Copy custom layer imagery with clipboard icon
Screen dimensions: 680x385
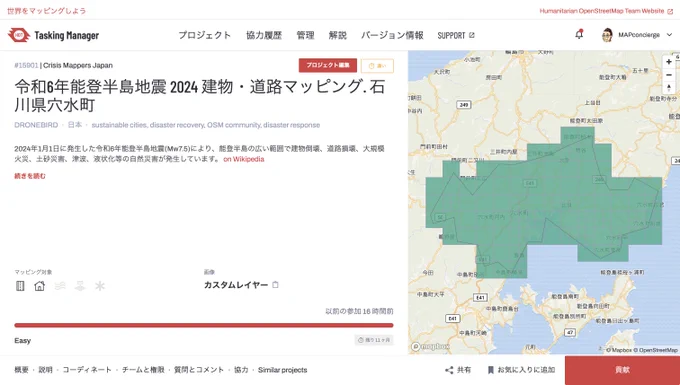(275, 285)
